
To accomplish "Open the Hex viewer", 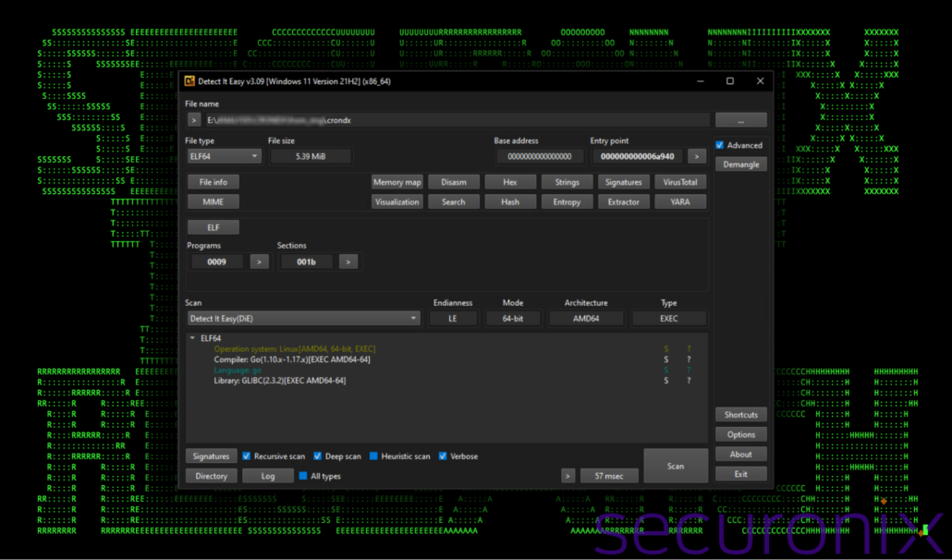I will coord(510,182).
